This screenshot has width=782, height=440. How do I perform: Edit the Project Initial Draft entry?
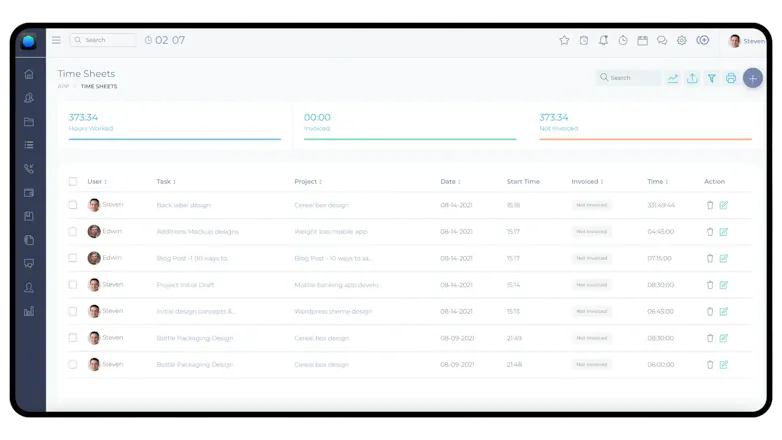pos(724,285)
